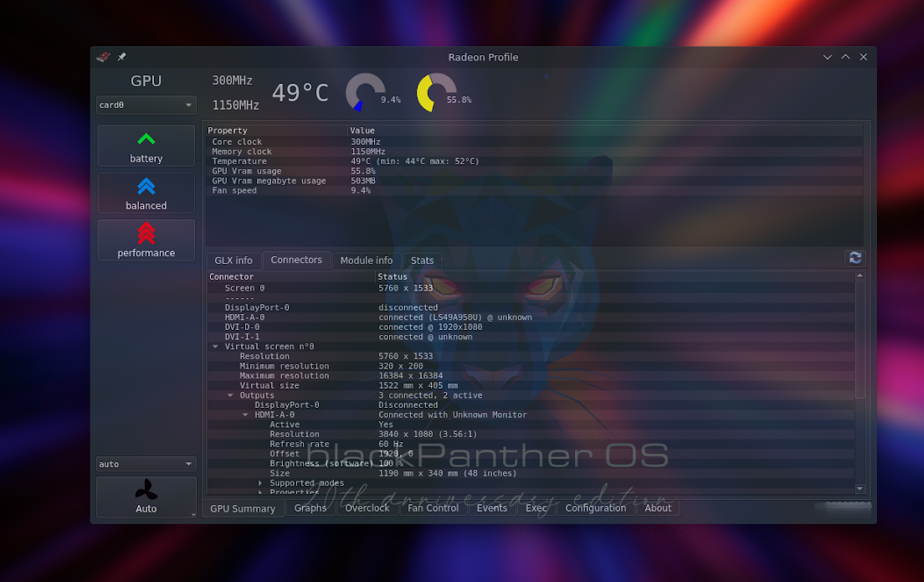This screenshot has width=924, height=582.
Task: Click the connectors list scrollbar up arrow
Action: tap(860, 276)
